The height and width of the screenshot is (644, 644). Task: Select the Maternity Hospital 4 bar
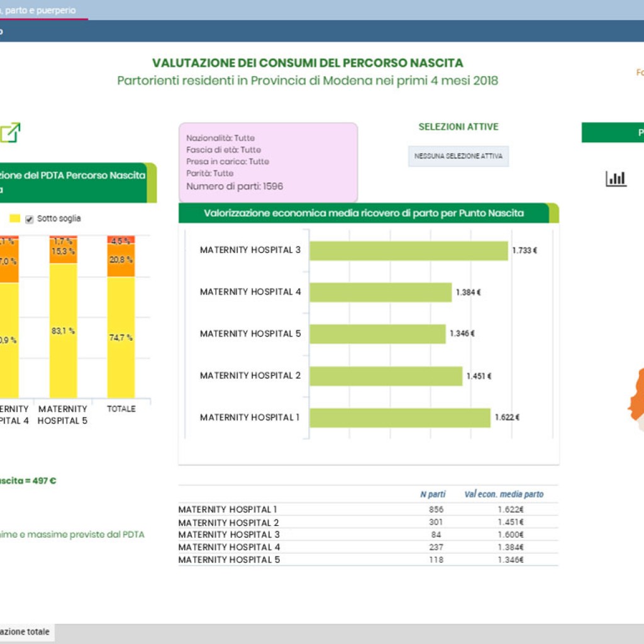[380, 292]
